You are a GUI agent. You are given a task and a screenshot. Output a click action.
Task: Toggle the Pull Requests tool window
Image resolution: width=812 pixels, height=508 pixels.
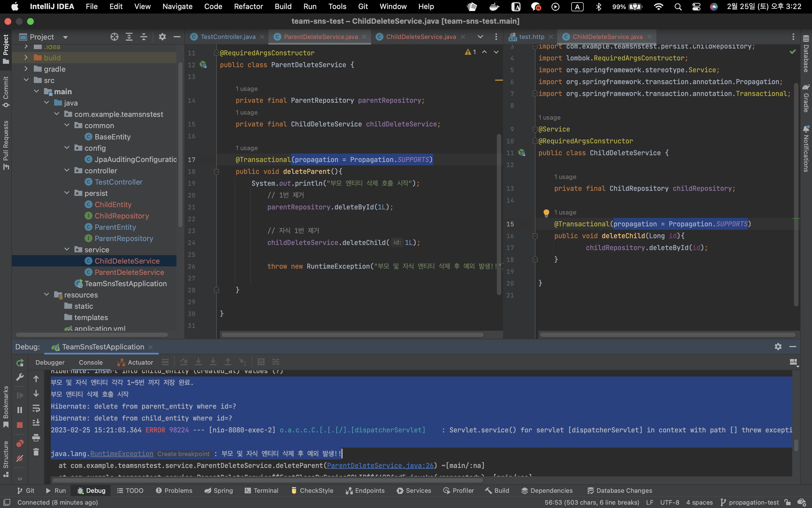click(x=6, y=145)
